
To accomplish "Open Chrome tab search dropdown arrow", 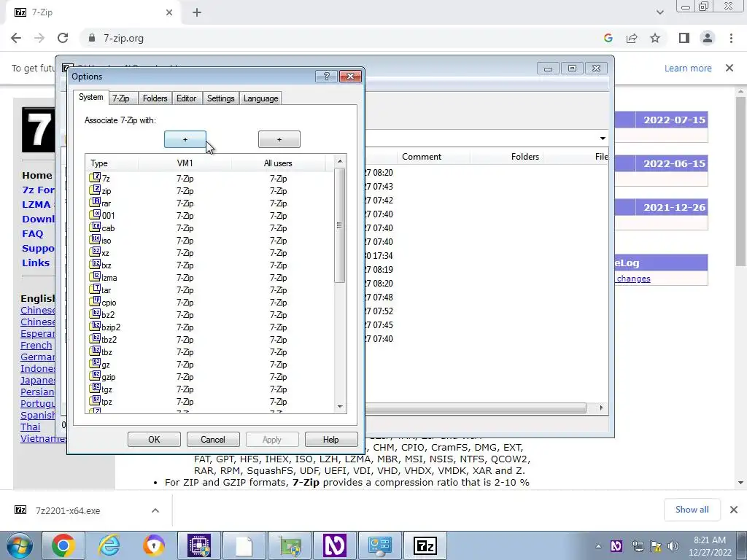I will (x=659, y=12).
